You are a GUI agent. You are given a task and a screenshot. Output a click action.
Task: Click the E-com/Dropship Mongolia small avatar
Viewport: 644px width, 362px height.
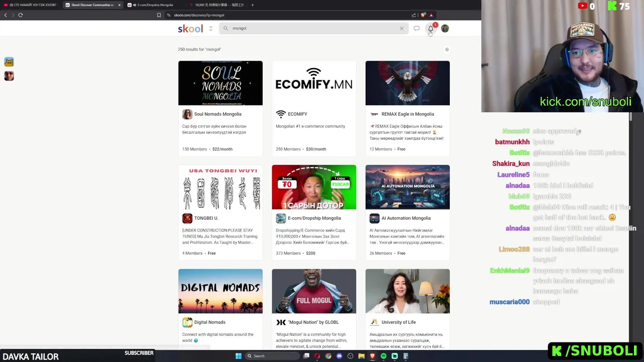[x=281, y=218]
